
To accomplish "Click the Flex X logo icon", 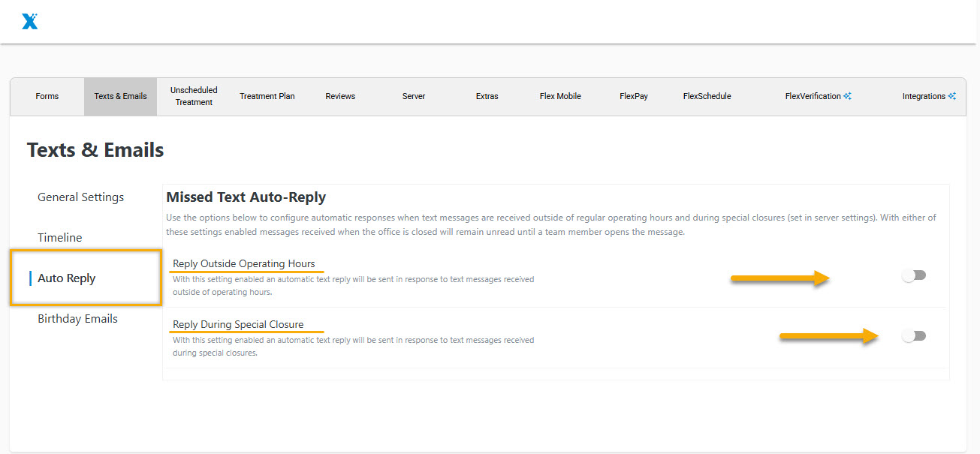I will [30, 21].
